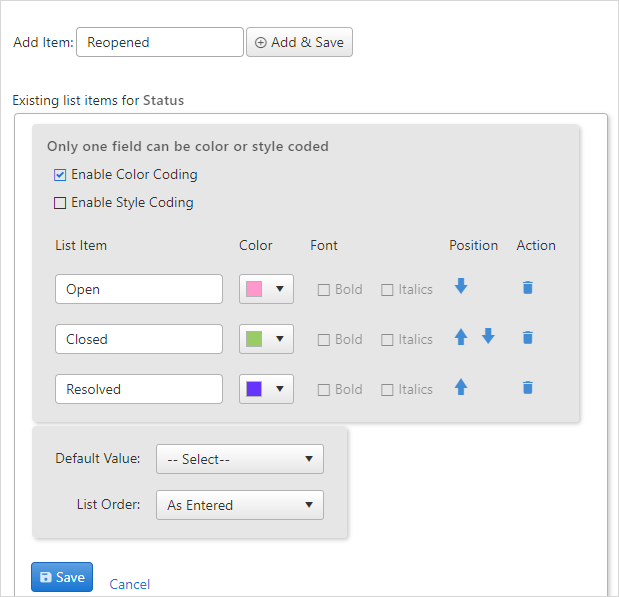
Task: Open the Default Value dropdown
Action: pos(240,459)
